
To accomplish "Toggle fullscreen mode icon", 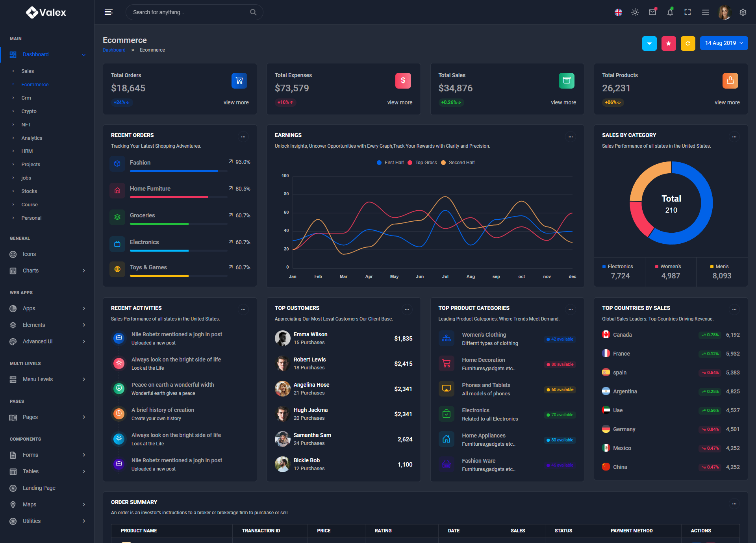I will (687, 12).
